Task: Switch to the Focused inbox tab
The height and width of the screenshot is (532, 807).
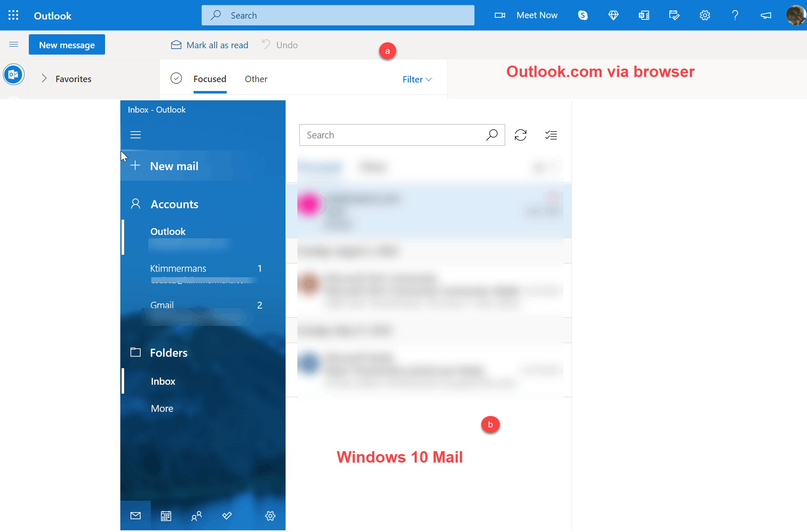Action: tap(210, 79)
